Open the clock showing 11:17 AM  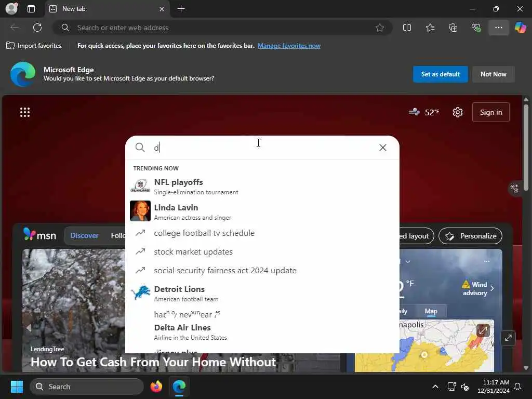tap(494, 387)
